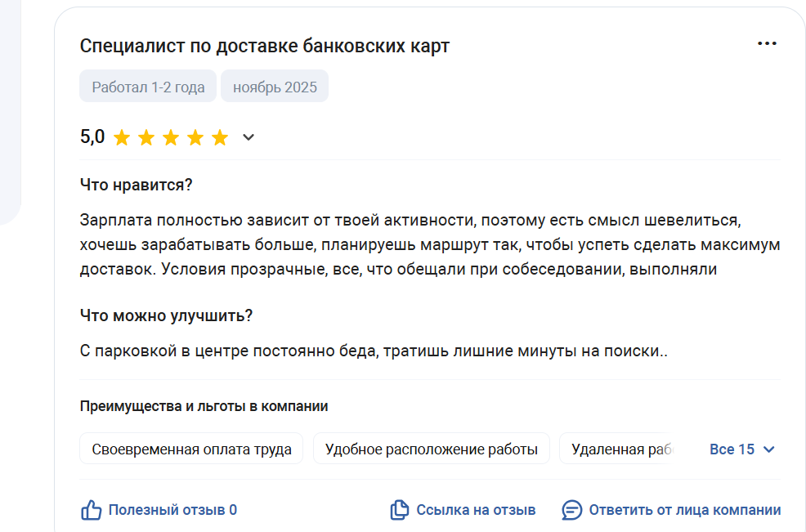Click the third rating star
The height and width of the screenshot is (532, 806).
171,137
